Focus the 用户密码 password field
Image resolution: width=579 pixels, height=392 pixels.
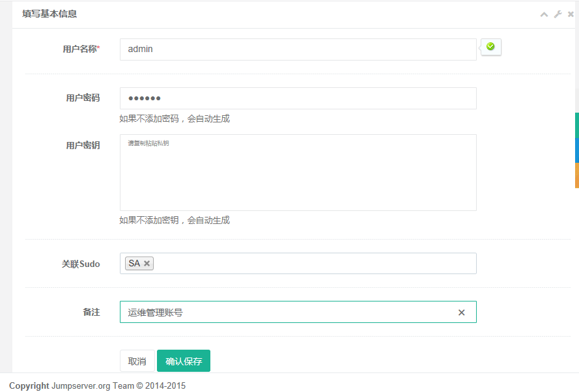(298, 98)
